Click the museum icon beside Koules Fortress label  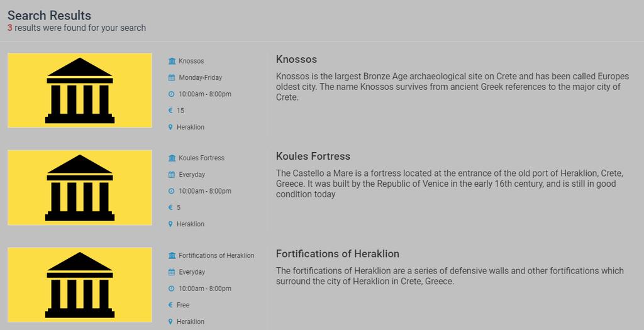coord(172,158)
